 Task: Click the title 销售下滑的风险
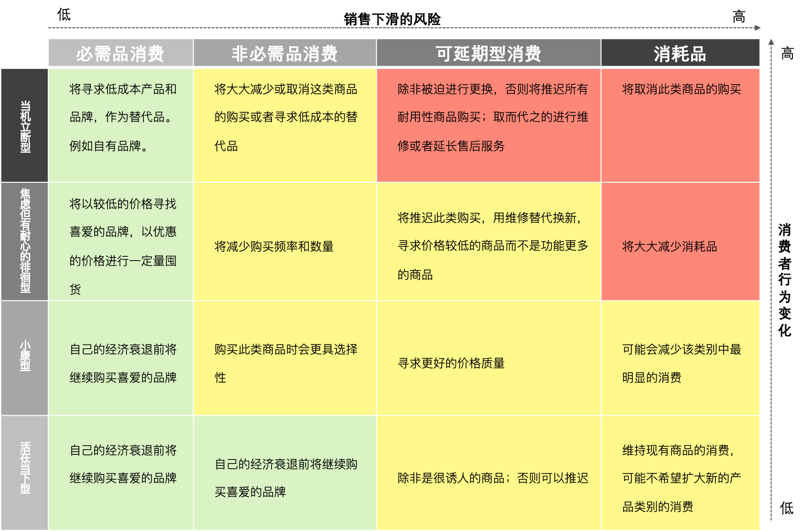click(392, 19)
